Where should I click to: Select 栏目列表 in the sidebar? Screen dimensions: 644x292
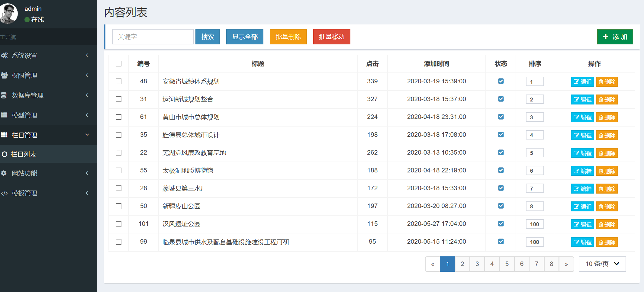click(48, 154)
